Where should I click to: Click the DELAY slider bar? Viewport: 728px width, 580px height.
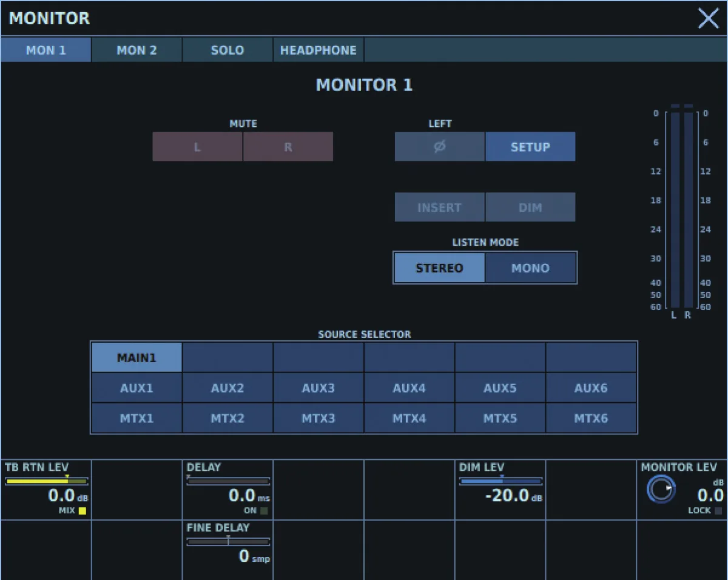pos(228,481)
